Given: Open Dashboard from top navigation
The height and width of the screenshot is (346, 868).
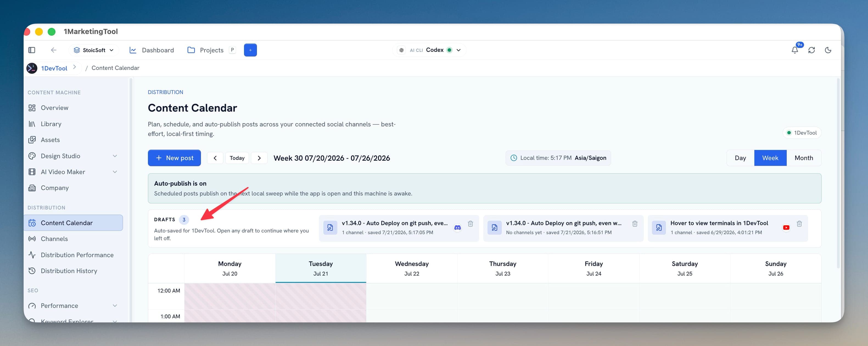Looking at the screenshot, I should click(x=152, y=50).
